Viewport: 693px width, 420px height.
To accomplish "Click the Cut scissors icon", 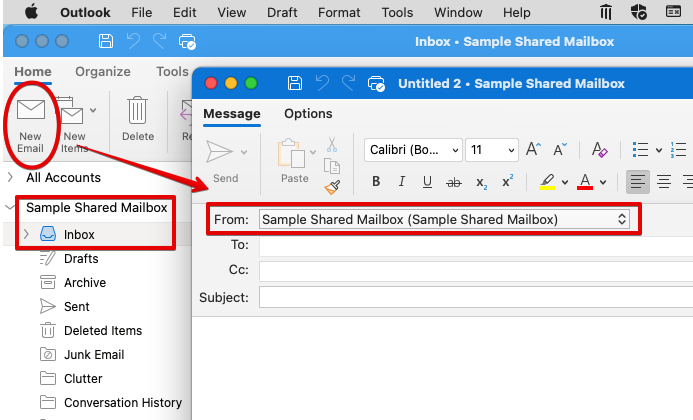I will pos(333,145).
